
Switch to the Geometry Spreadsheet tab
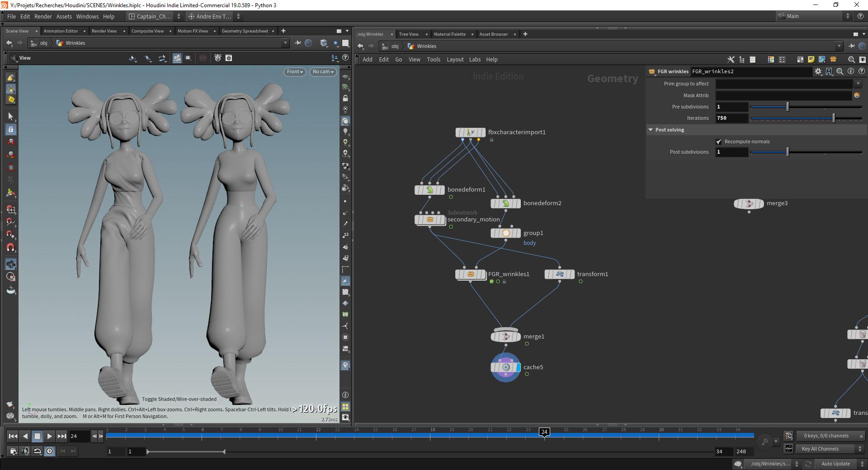245,31
